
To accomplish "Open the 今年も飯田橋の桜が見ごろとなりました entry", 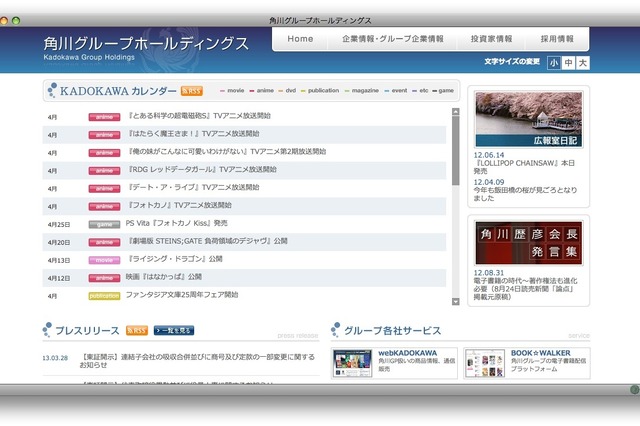I will click(x=525, y=194).
